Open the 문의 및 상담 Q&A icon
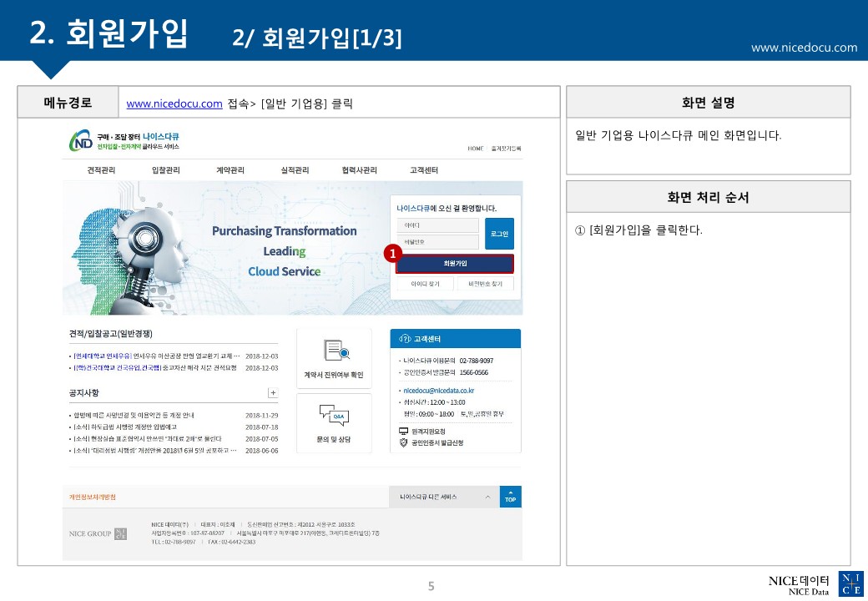Viewport: 868px width, 601px height. (334, 415)
